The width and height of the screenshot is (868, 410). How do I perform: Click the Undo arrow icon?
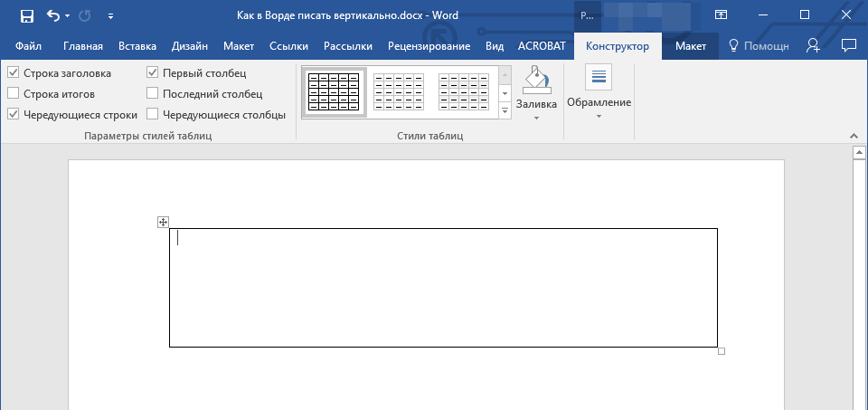click(53, 15)
